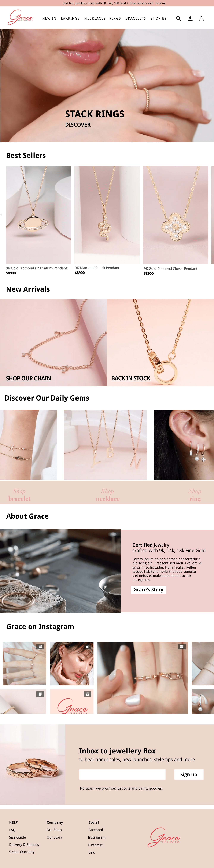Click the DISCOVER link on hero banner
This screenshot has height=868, width=214.
tap(78, 125)
